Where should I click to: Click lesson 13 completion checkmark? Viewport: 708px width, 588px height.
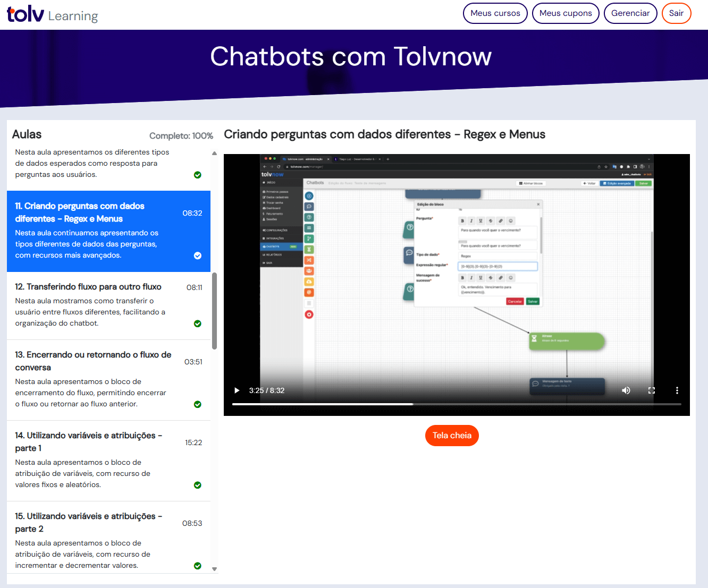(198, 404)
